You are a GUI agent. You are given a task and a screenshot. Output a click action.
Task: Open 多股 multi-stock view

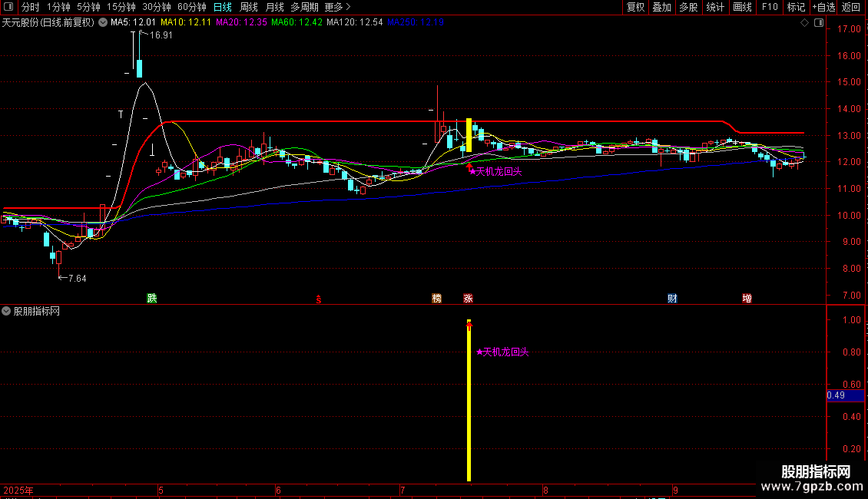(689, 7)
